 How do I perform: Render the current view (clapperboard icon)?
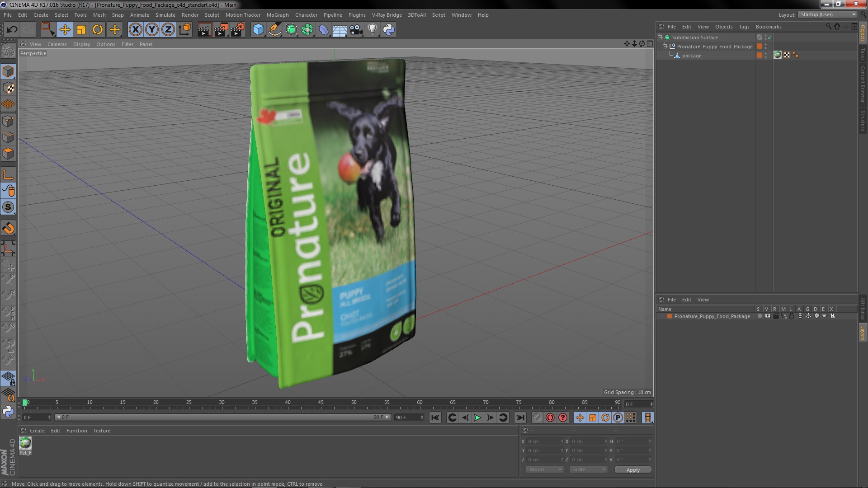pos(204,30)
